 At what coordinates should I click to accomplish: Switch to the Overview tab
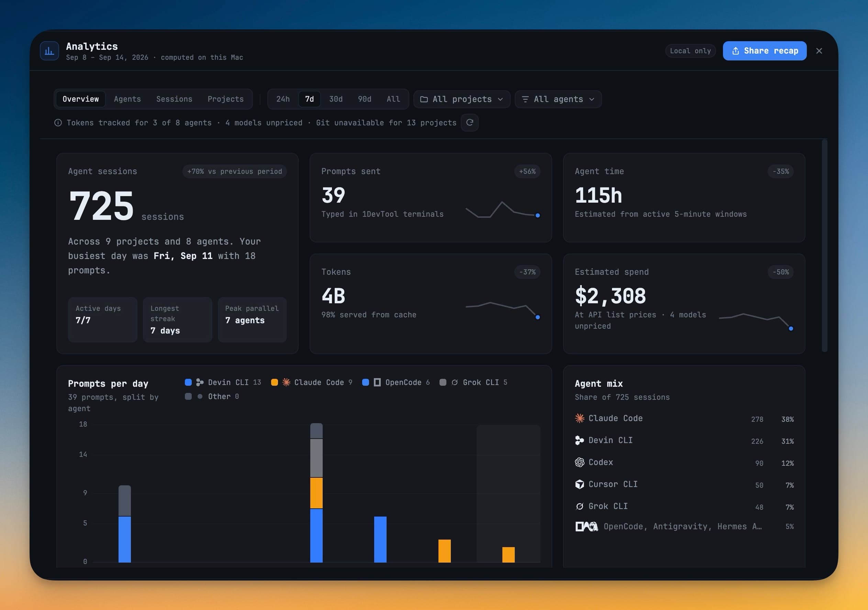80,99
